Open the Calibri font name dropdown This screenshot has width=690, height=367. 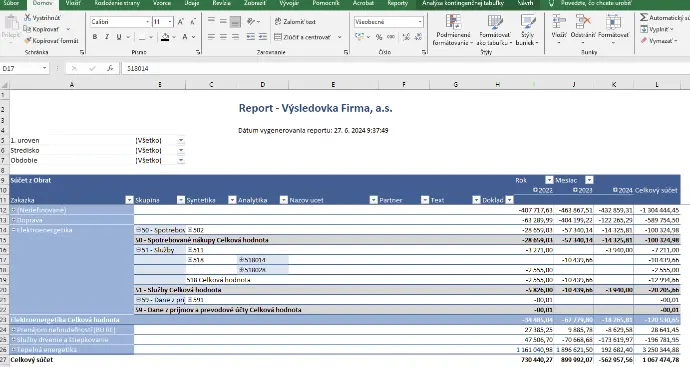pos(147,22)
